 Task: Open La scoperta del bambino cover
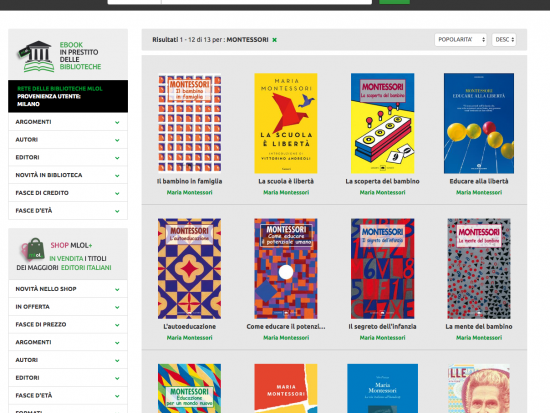(382, 123)
